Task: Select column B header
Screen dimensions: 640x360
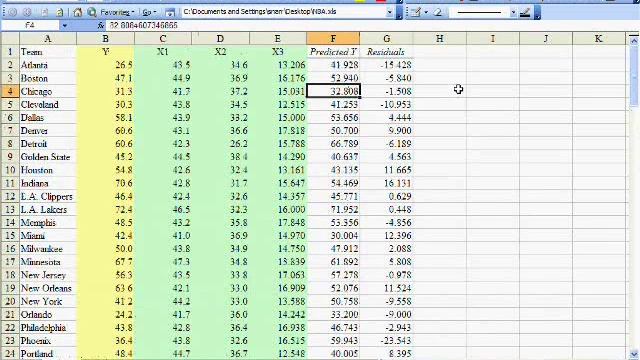Action: 105,39
